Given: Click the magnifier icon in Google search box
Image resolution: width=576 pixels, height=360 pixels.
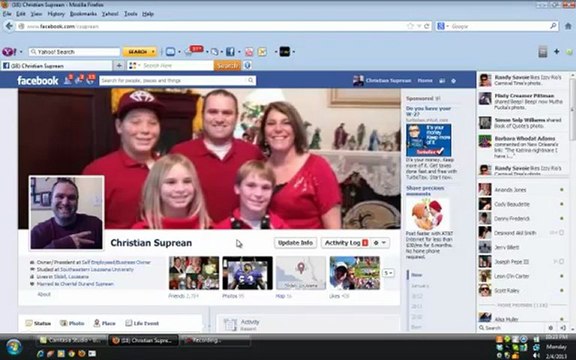Looking at the screenshot, I should pyautogui.click(x=553, y=26).
